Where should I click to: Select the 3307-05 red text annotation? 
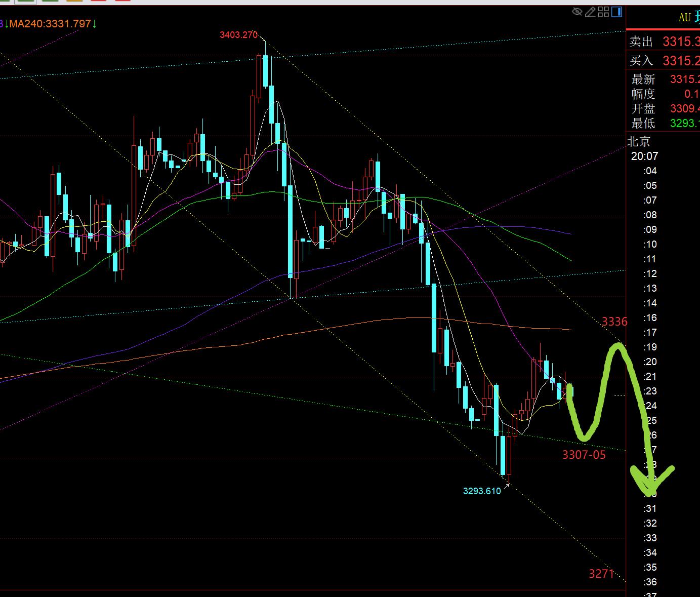click(x=584, y=455)
